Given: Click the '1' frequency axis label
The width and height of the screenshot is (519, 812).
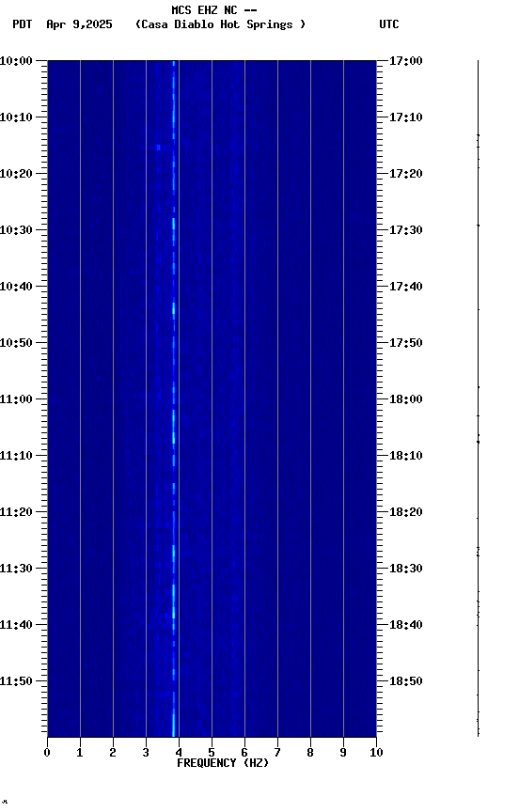Looking at the screenshot, I should click(x=80, y=754).
